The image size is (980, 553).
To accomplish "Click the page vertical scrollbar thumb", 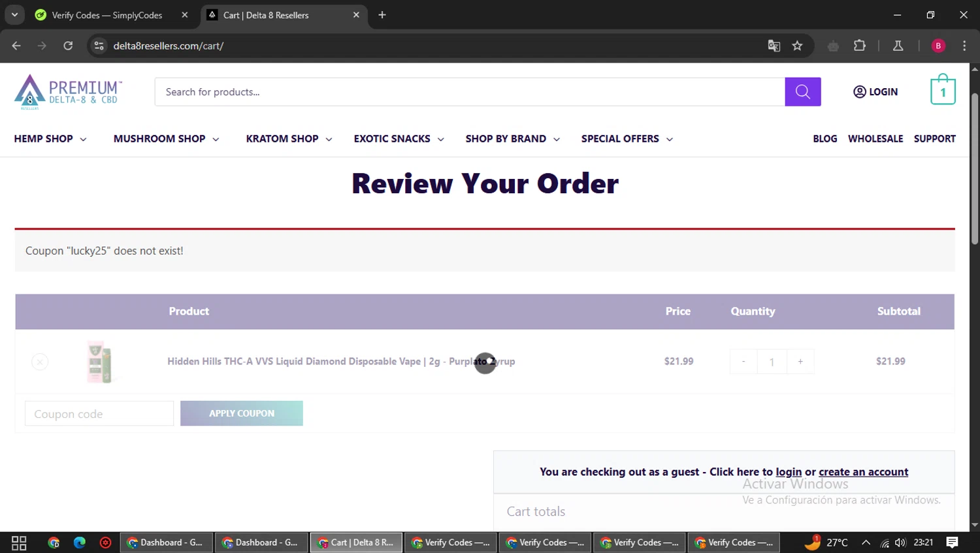I will coord(975,170).
